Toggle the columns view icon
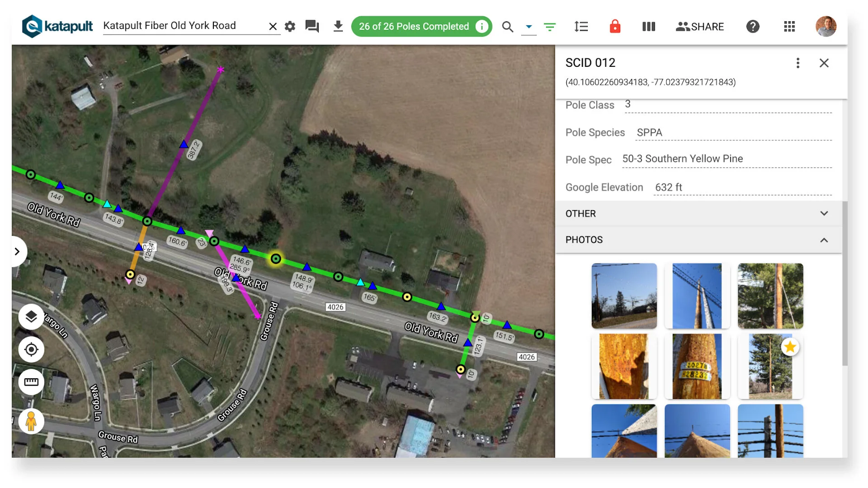Image resolution: width=868 pixels, height=488 pixels. click(x=649, y=27)
